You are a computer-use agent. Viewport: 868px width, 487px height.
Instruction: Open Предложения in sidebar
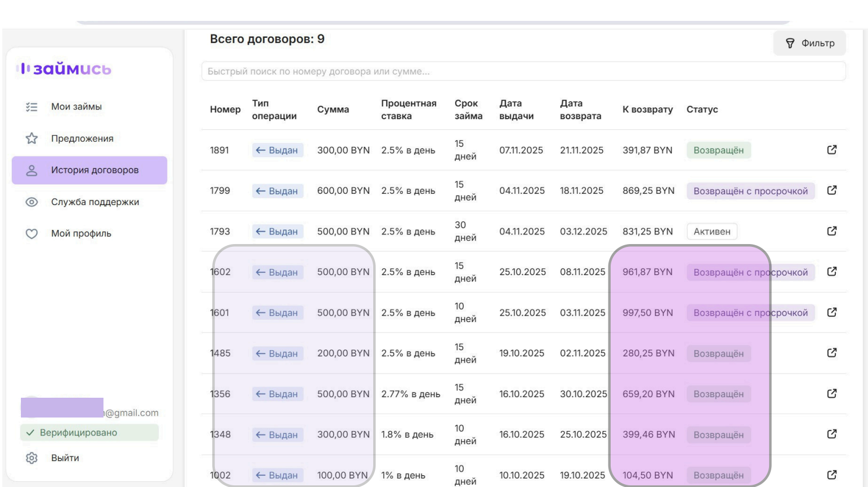pyautogui.click(x=82, y=138)
